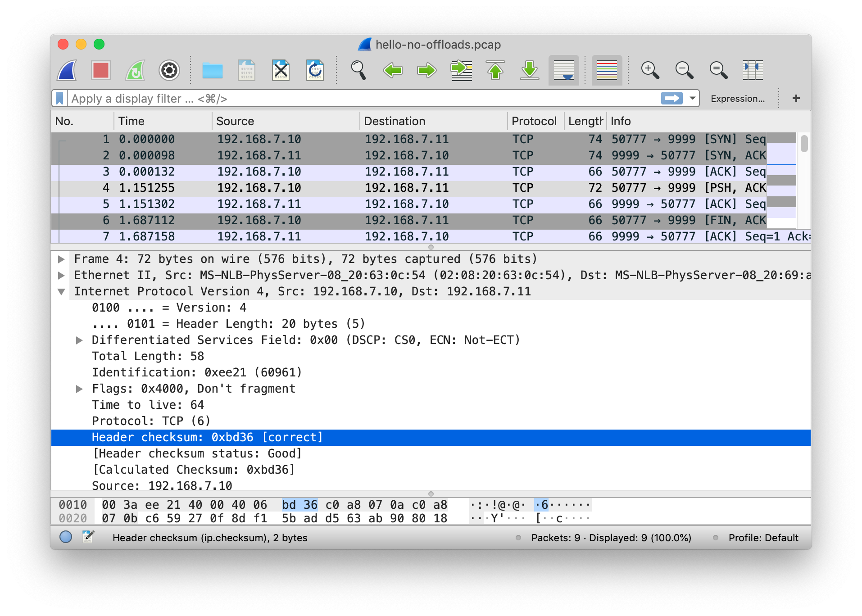Expand the Frame 4 tree entry
The width and height of the screenshot is (862, 616).
pos(62,259)
